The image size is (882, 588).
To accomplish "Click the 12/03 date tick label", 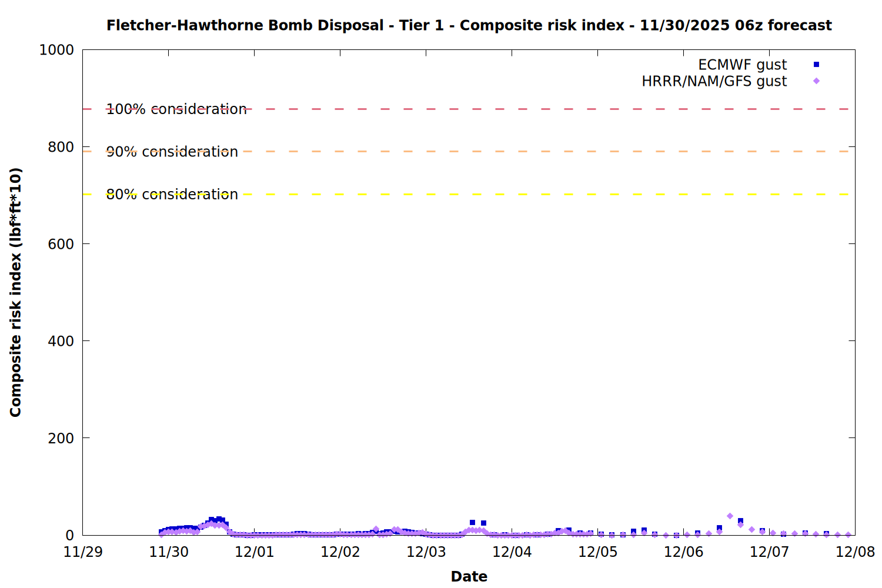I will [426, 552].
